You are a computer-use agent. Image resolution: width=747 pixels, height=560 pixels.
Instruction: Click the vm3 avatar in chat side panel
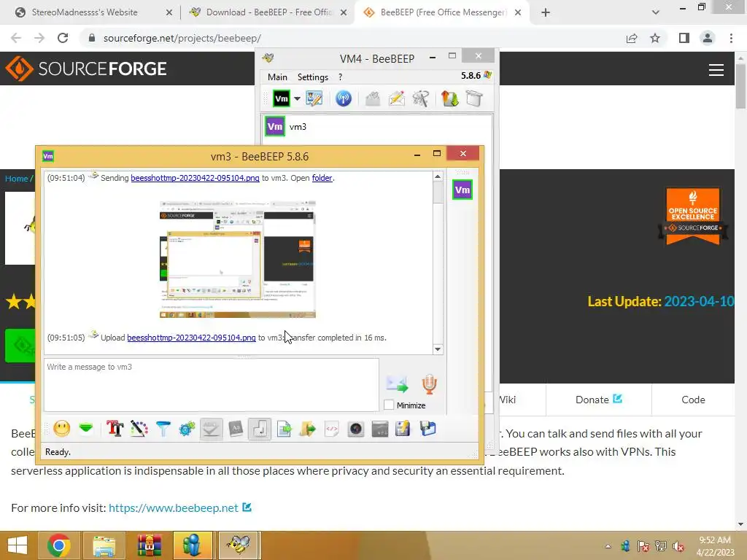(x=462, y=190)
